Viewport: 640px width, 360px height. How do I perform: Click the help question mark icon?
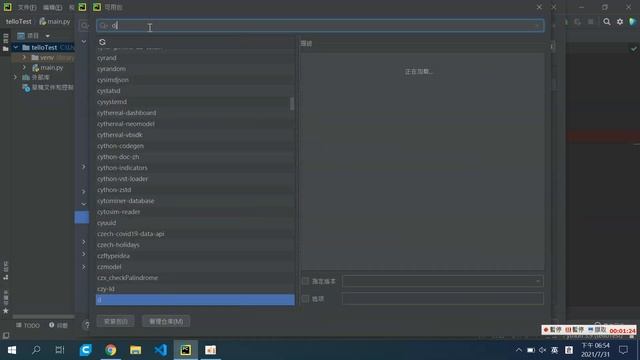[86, 325]
